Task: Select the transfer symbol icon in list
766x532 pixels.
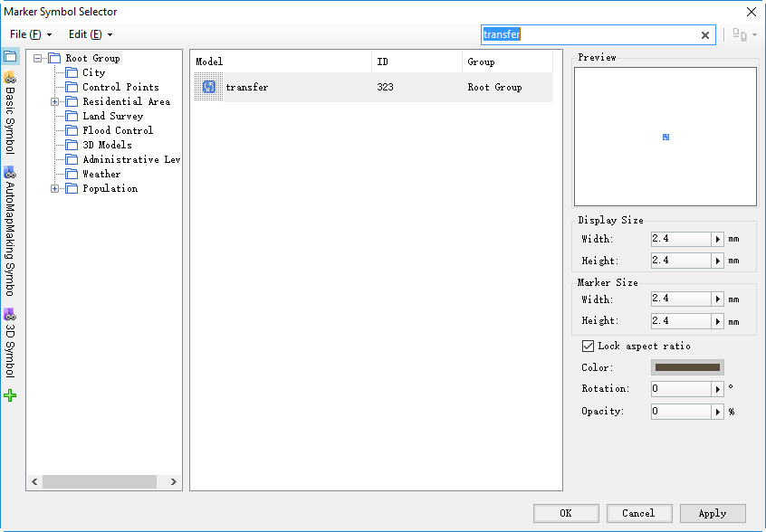Action: click(208, 87)
